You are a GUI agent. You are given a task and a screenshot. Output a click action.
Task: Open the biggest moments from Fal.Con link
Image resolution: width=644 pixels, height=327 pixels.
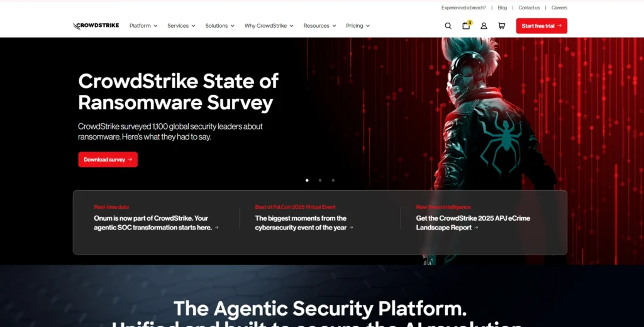304,223
